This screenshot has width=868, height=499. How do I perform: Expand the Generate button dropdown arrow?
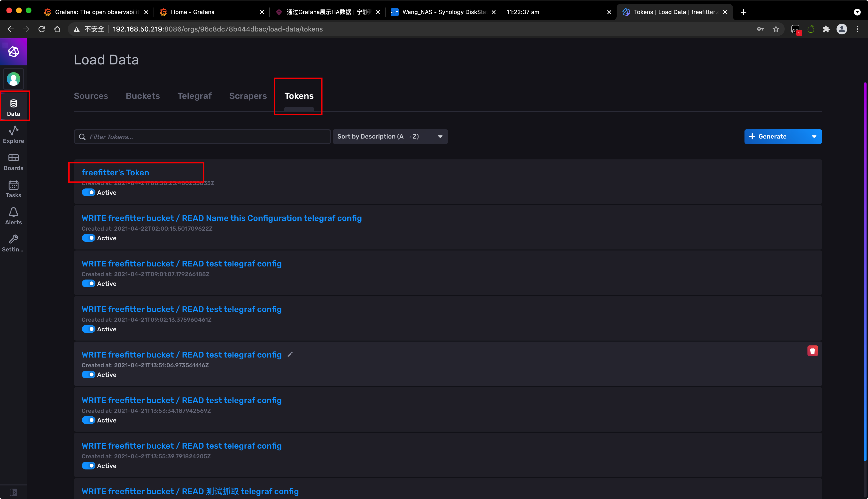[814, 136]
